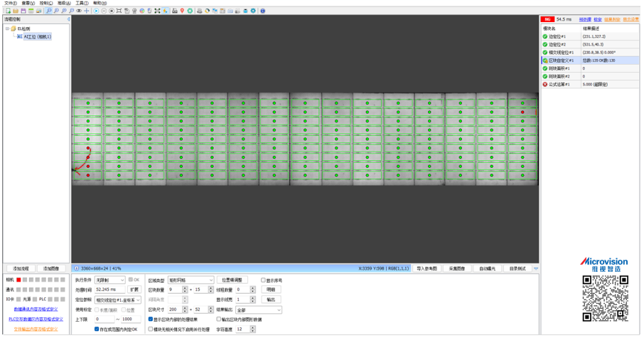Click the 添加流程 button
The height and width of the screenshot is (338, 644).
click(21, 268)
